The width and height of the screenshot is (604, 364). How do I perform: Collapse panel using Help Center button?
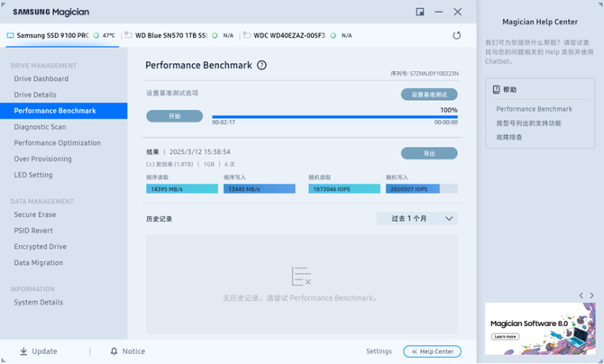(x=432, y=351)
